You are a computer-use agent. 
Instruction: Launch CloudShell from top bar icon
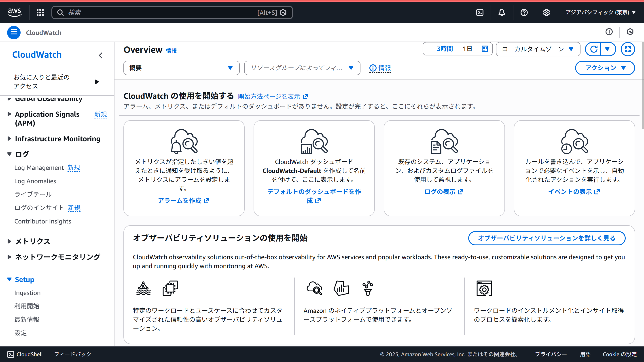coord(480,13)
